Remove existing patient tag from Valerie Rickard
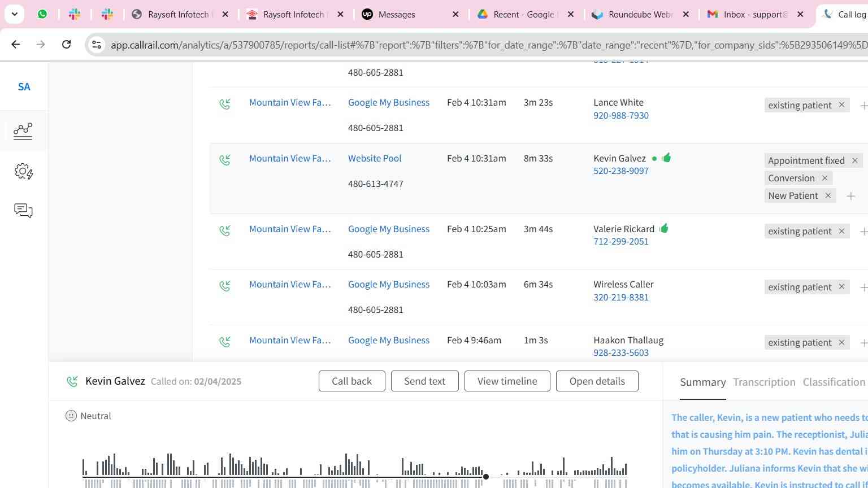Screen dimensions: 868x488 (841, 231)
